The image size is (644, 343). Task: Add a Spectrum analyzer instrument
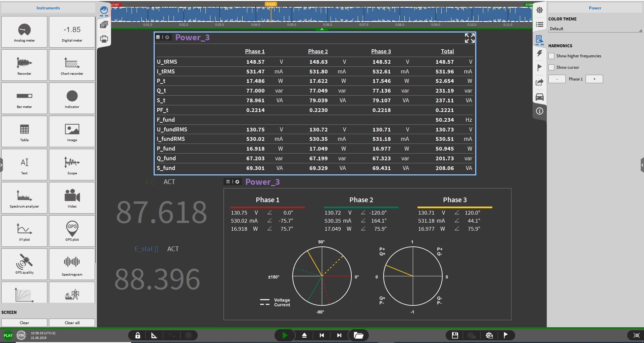point(24,198)
